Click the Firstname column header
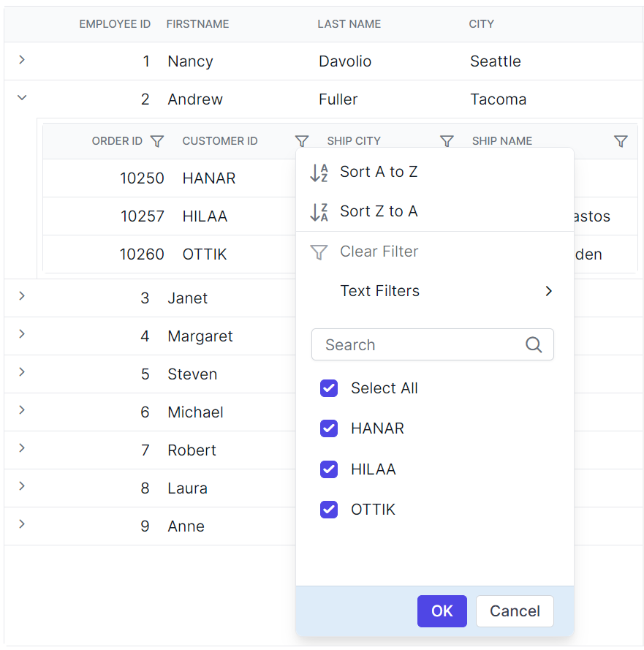 [197, 24]
